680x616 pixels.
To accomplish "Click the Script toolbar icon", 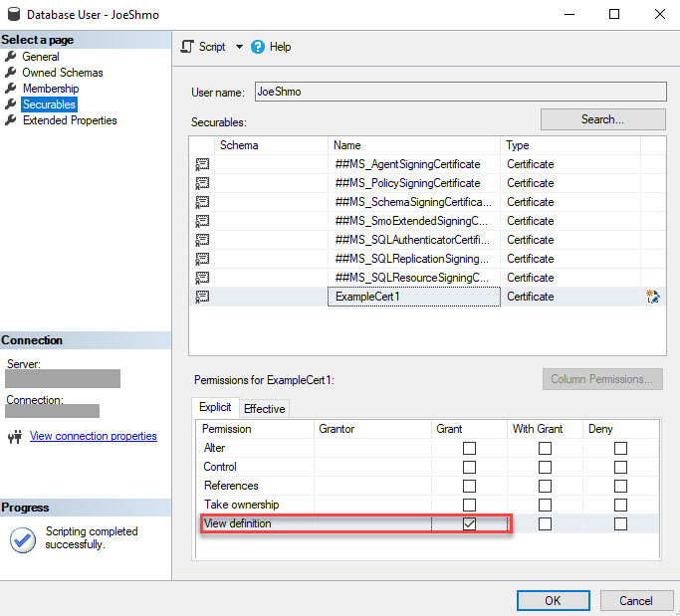I will pos(187,47).
